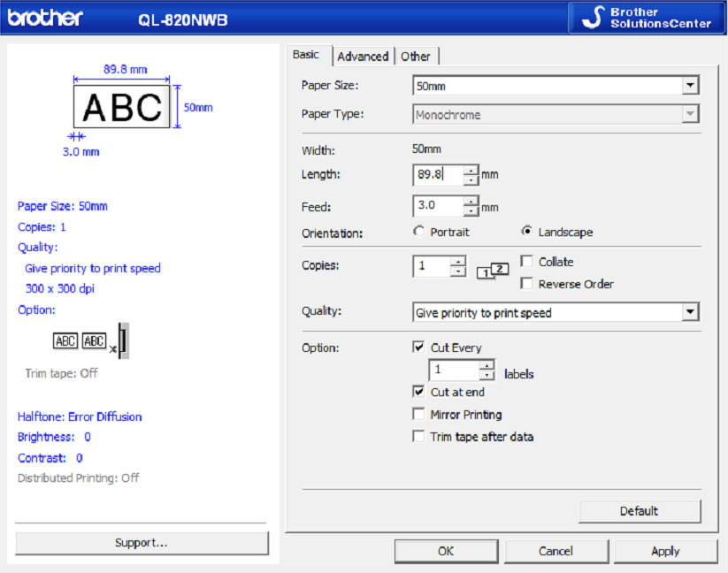
Task: Open the Paper Type dropdown
Action: pos(690,115)
